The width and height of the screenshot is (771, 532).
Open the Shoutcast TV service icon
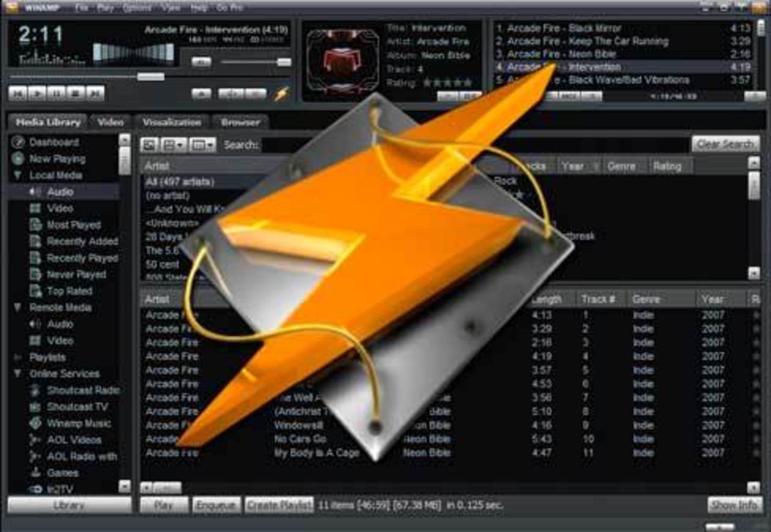(36, 407)
